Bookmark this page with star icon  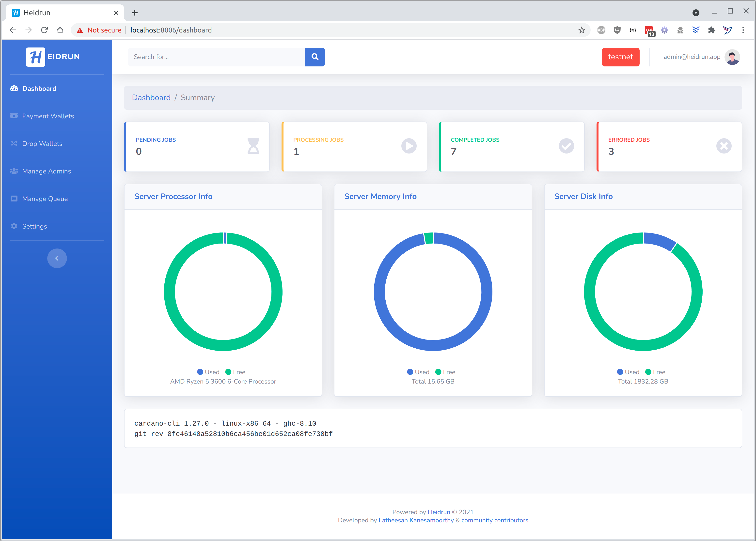click(x=582, y=30)
